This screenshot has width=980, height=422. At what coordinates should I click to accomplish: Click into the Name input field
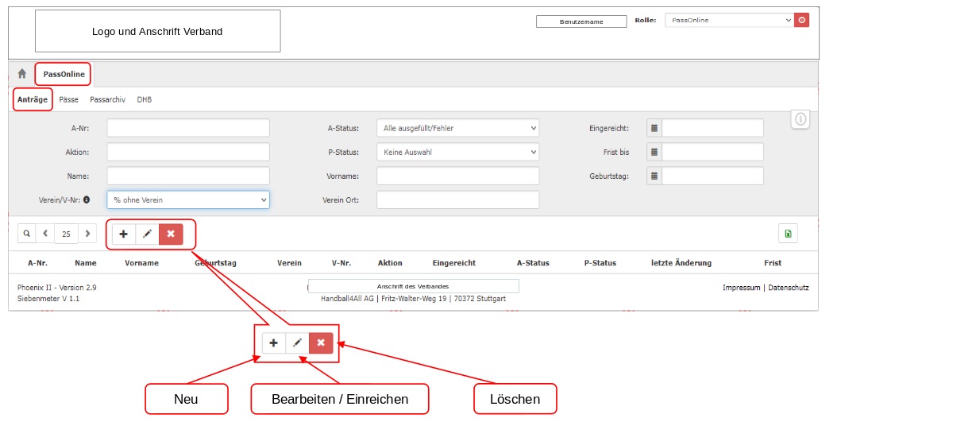[188, 176]
